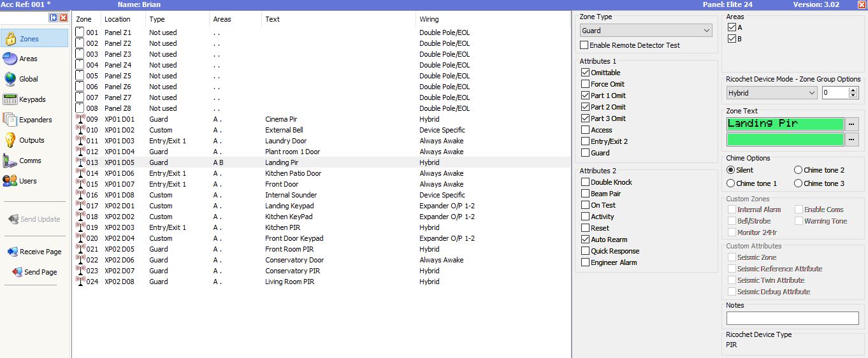
Task: Open the Expanders section
Action: pos(35,120)
